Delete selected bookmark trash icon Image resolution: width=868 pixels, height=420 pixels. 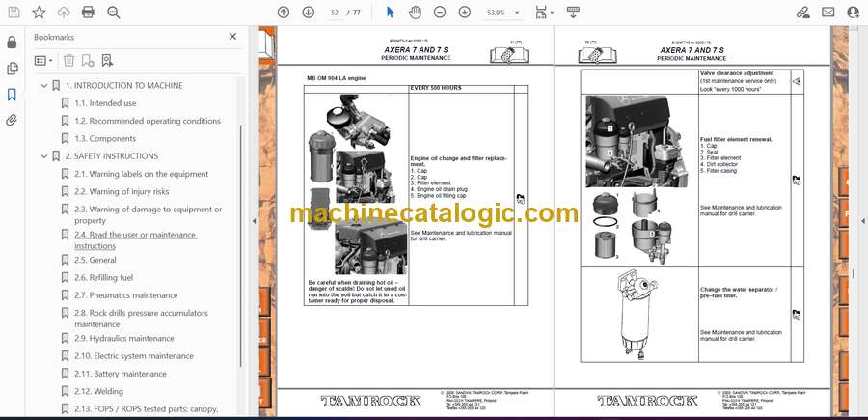68,61
